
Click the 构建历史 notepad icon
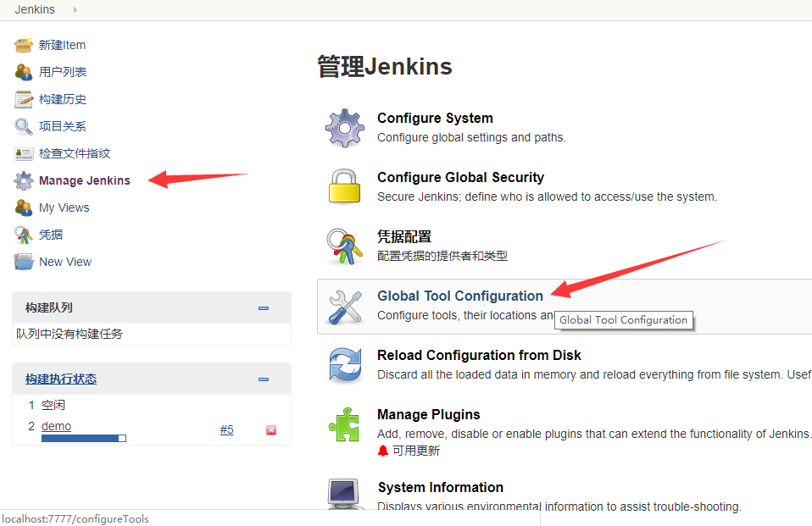pos(23,99)
